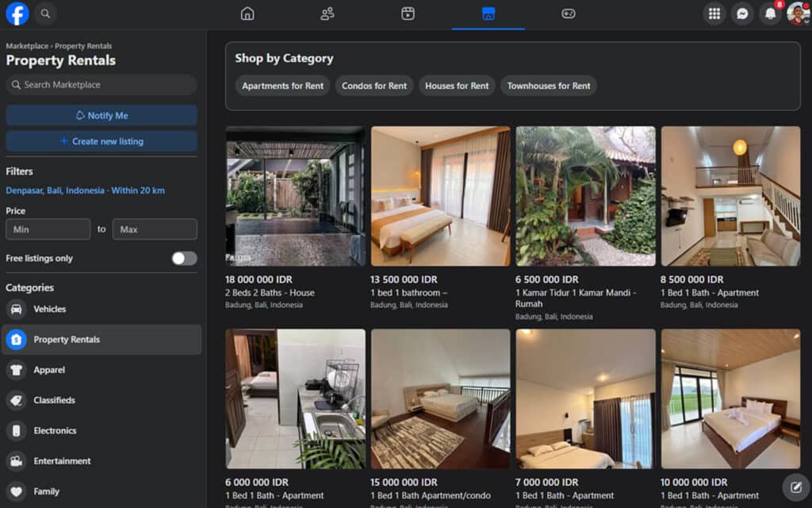812x508 pixels.
Task: Open the Video/Watch icon
Action: point(408,13)
